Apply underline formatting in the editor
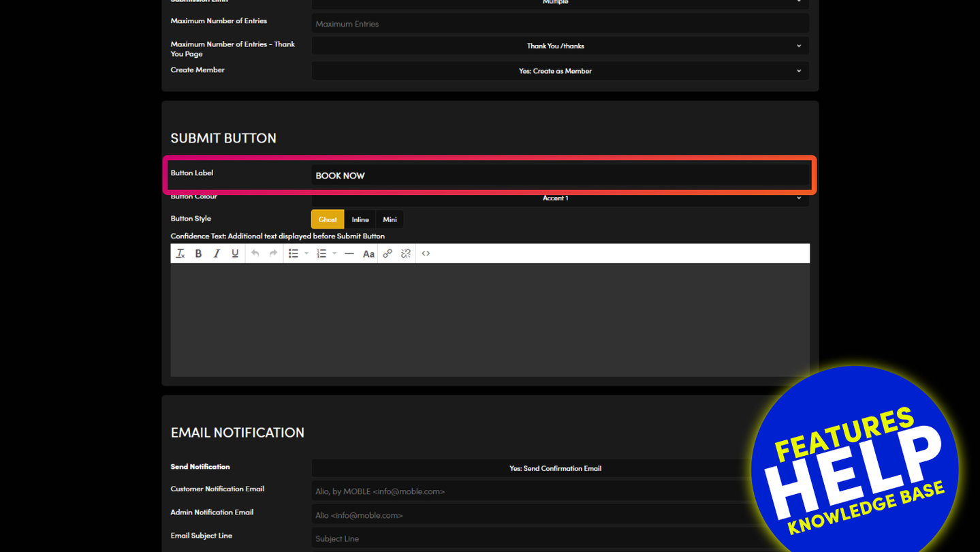 click(x=235, y=254)
